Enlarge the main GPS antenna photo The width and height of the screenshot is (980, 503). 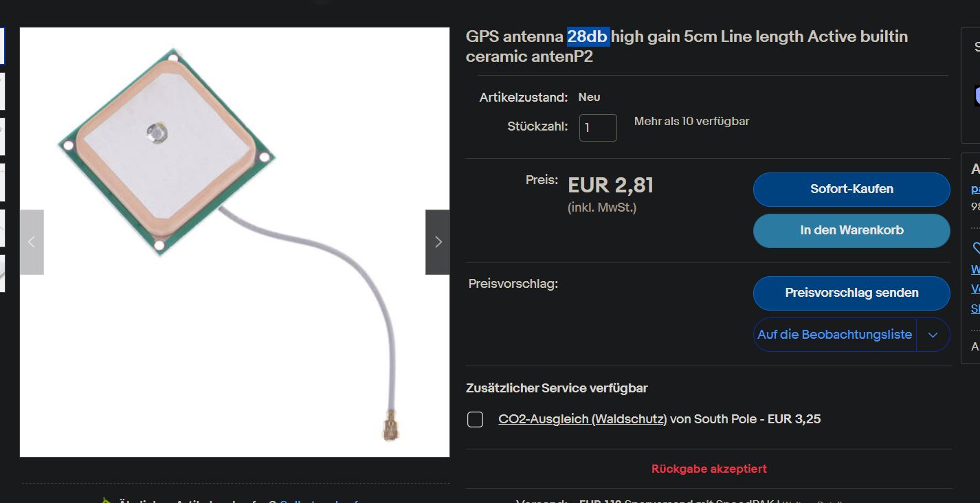[x=234, y=242]
